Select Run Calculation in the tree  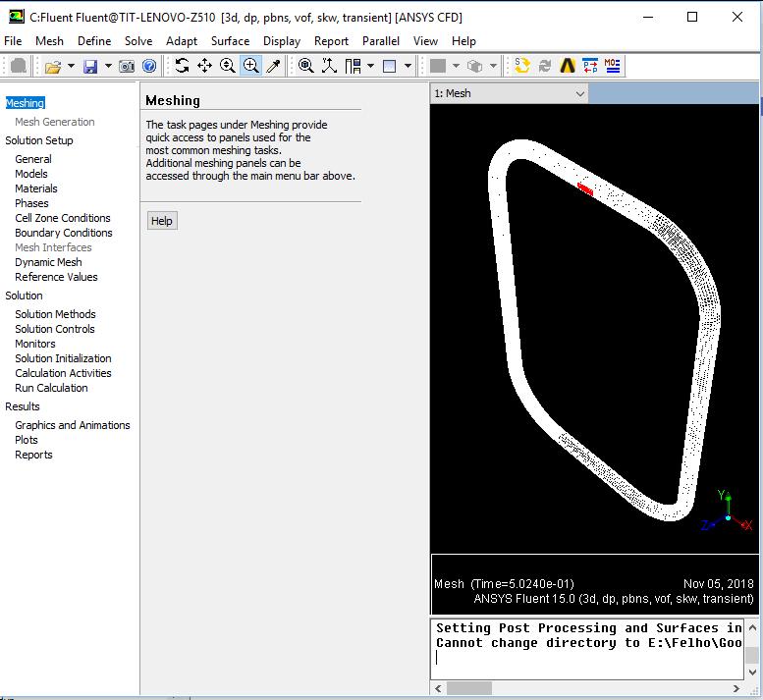click(51, 388)
